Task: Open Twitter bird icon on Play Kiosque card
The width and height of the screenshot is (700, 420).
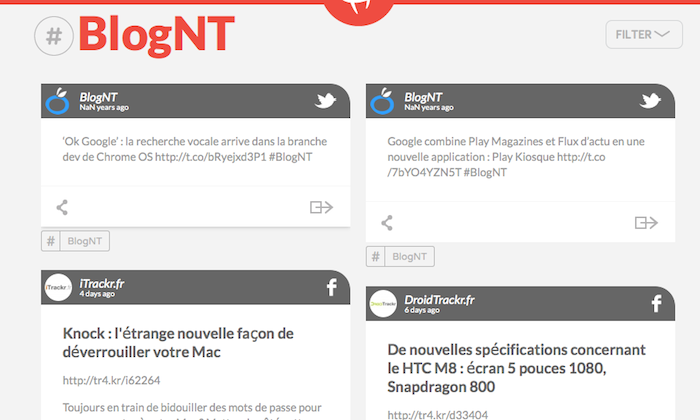Action: pos(650,100)
